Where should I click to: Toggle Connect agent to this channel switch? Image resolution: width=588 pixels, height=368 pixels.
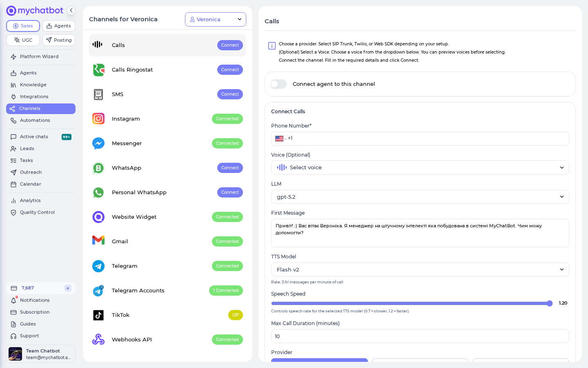278,84
